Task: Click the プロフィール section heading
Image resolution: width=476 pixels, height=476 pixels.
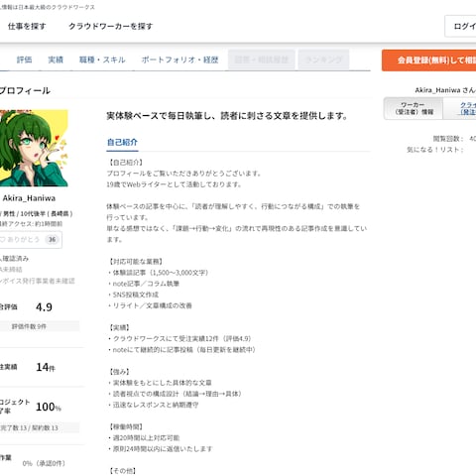Action: point(25,90)
